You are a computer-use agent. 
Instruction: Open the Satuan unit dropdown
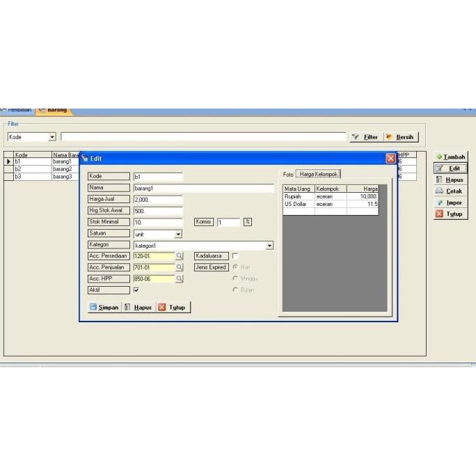(178, 235)
